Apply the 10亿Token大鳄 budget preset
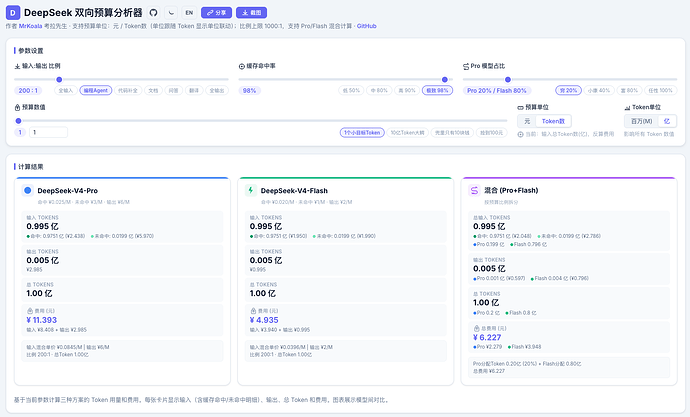 407,132
